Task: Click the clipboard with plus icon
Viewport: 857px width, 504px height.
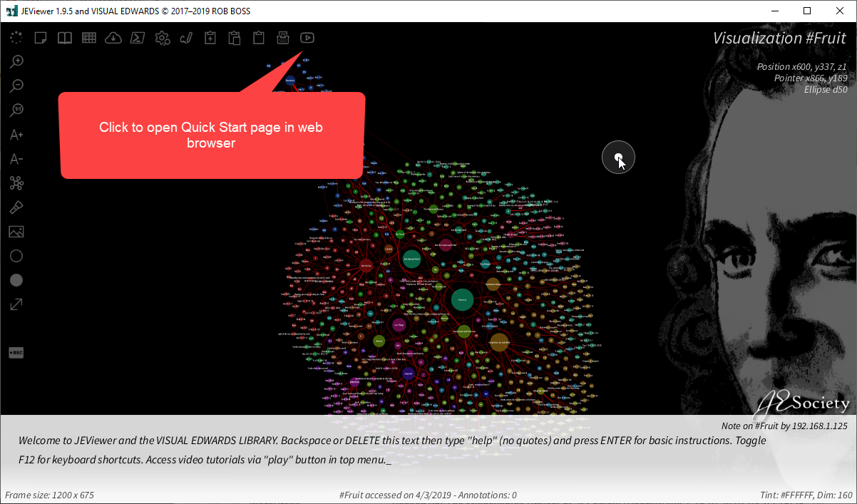Action: pyautogui.click(x=210, y=38)
